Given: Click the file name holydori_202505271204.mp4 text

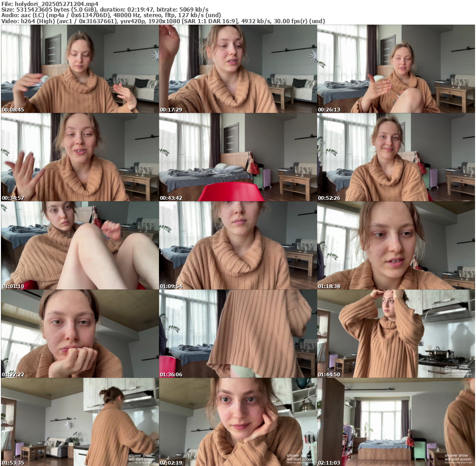Looking at the screenshot, I should pyautogui.click(x=56, y=4).
